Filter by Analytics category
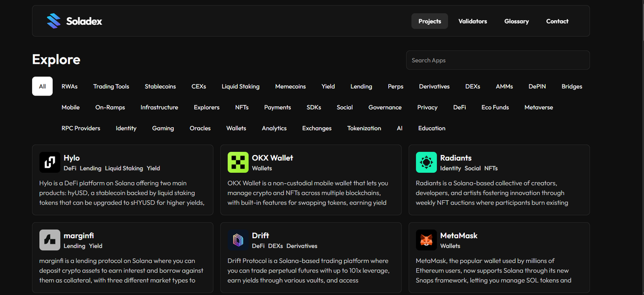The width and height of the screenshot is (644, 295). point(274,128)
